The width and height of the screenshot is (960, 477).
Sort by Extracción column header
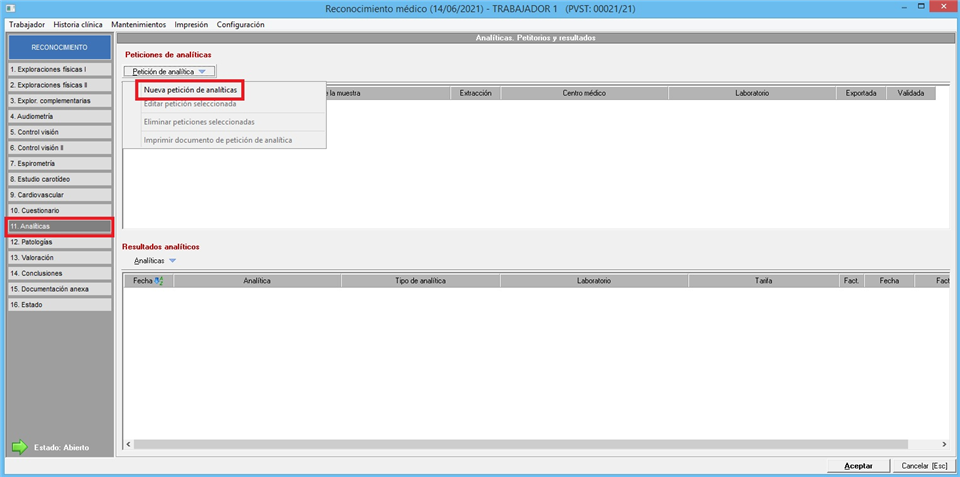476,94
